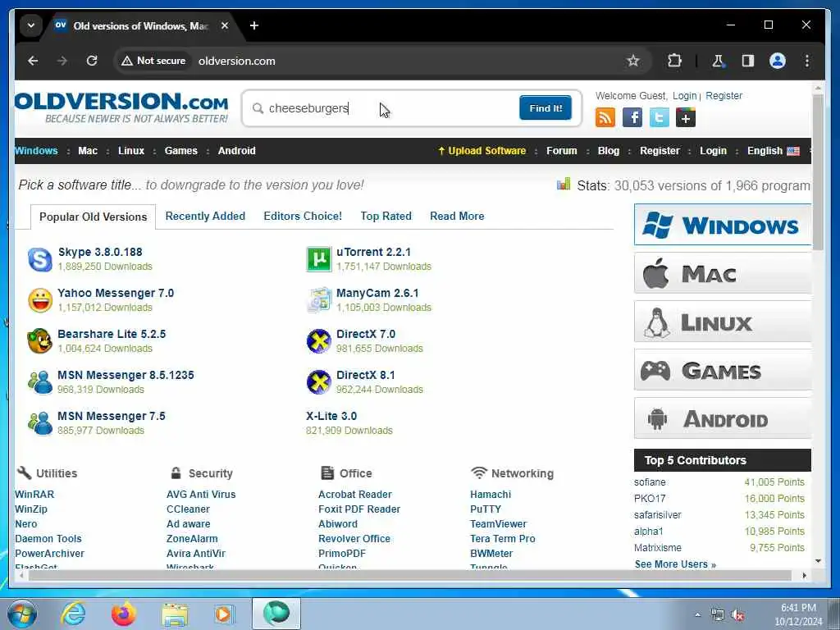Open the media player taskbar icon

pos(224,614)
